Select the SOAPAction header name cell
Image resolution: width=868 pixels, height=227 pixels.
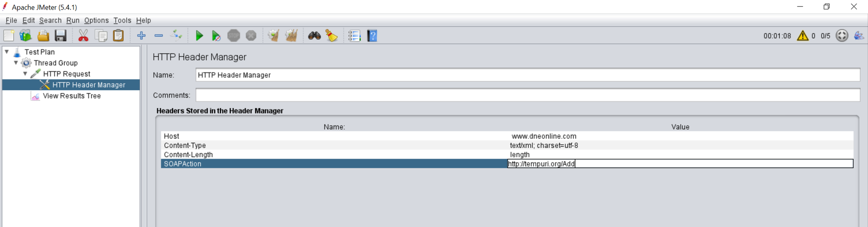tap(334, 164)
